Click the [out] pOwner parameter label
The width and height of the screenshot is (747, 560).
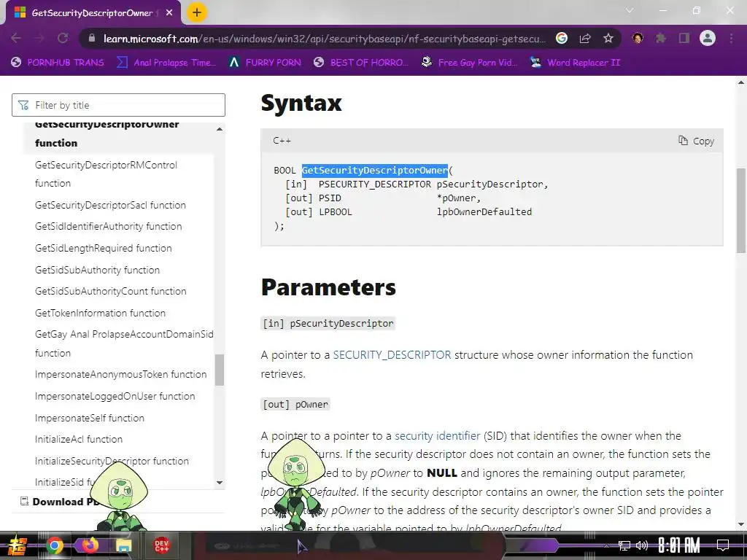coord(295,404)
